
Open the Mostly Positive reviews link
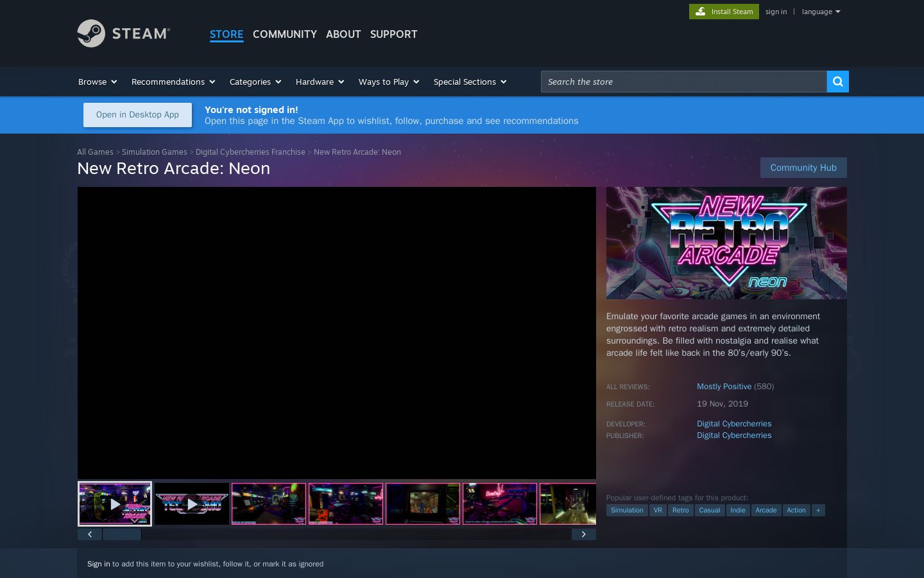click(724, 387)
